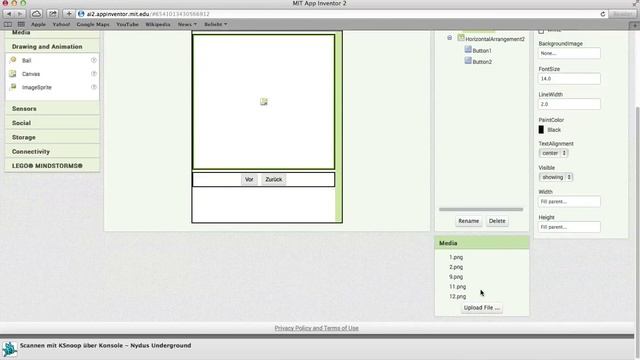Expand the LEGO MINDSTORMS palette section
The height and width of the screenshot is (360, 640).
52,166
